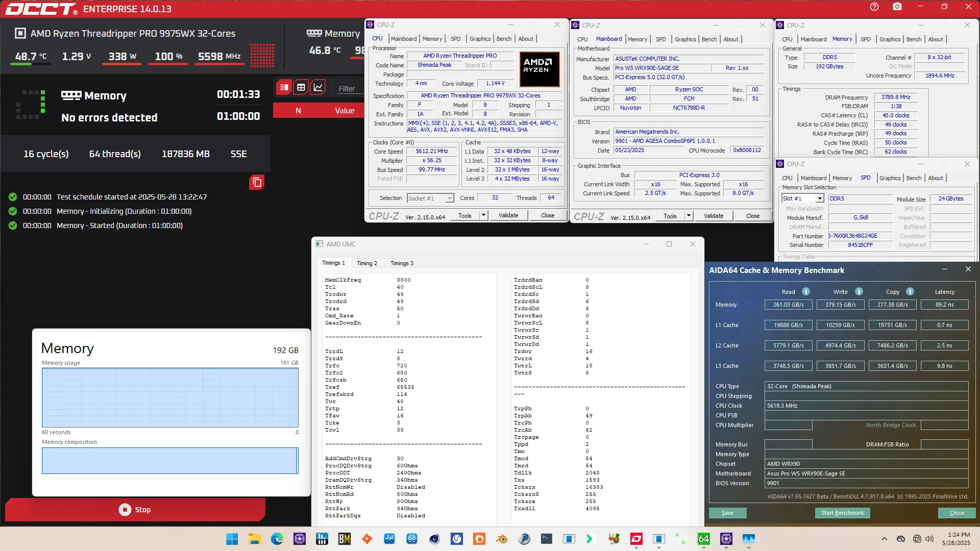Screen dimensions: 980x551
Task: Click the info icon next to Write
Action: coord(859,291)
